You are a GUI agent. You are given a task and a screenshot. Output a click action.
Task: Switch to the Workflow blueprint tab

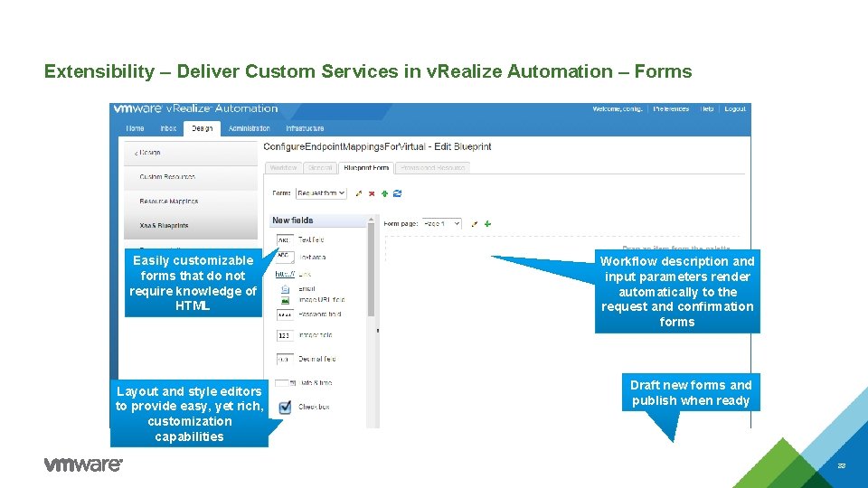pyautogui.click(x=283, y=168)
